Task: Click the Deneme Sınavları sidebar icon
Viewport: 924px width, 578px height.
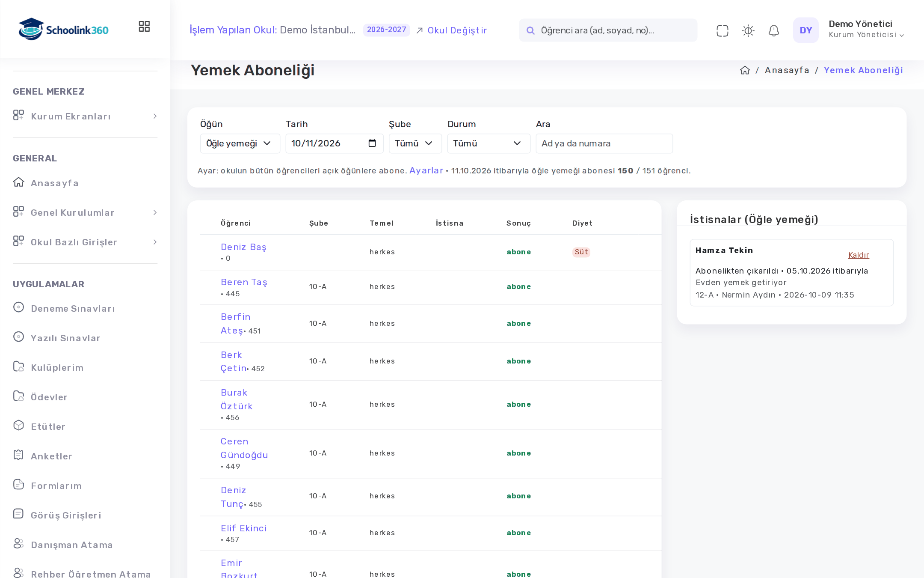Action: 18,307
